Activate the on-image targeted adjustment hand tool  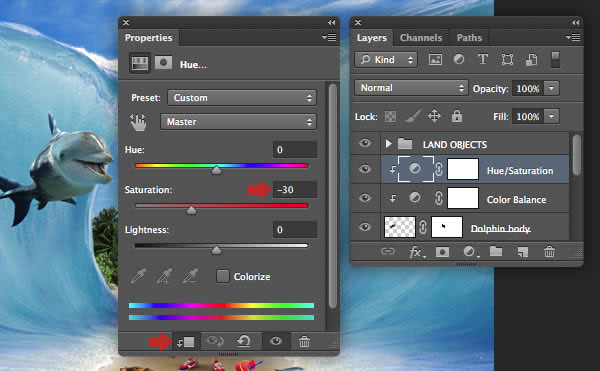[138, 122]
